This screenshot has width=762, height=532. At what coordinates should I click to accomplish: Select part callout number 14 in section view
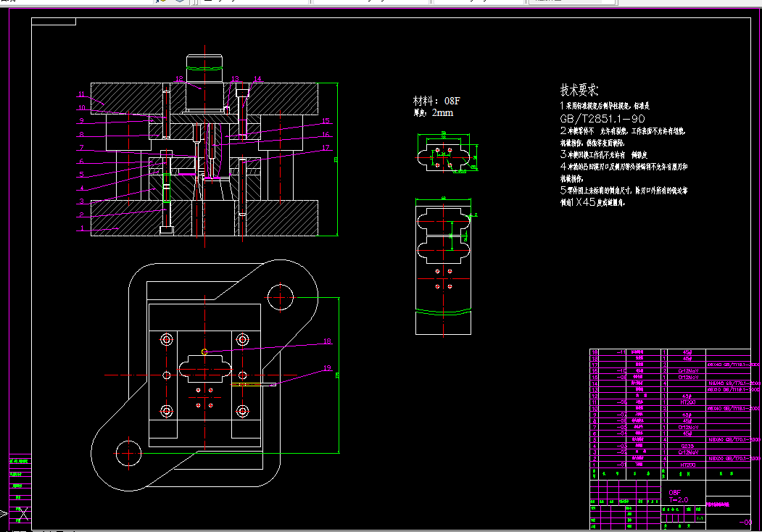(257, 79)
